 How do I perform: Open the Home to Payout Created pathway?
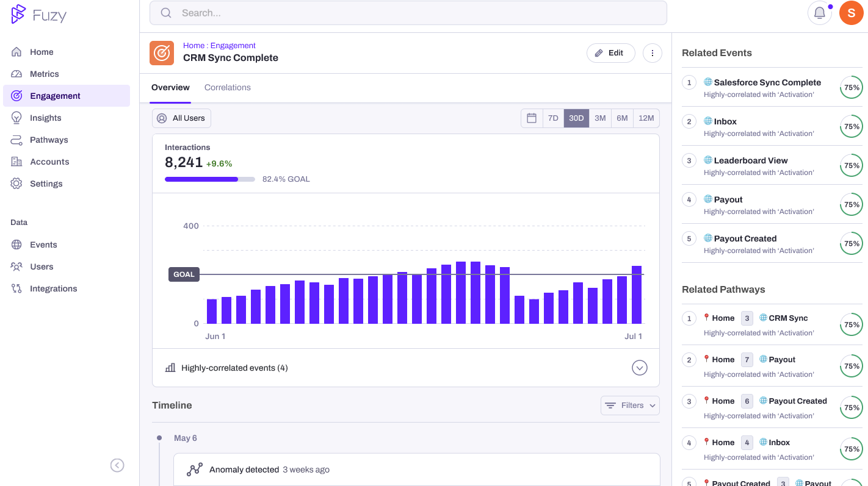(x=772, y=407)
